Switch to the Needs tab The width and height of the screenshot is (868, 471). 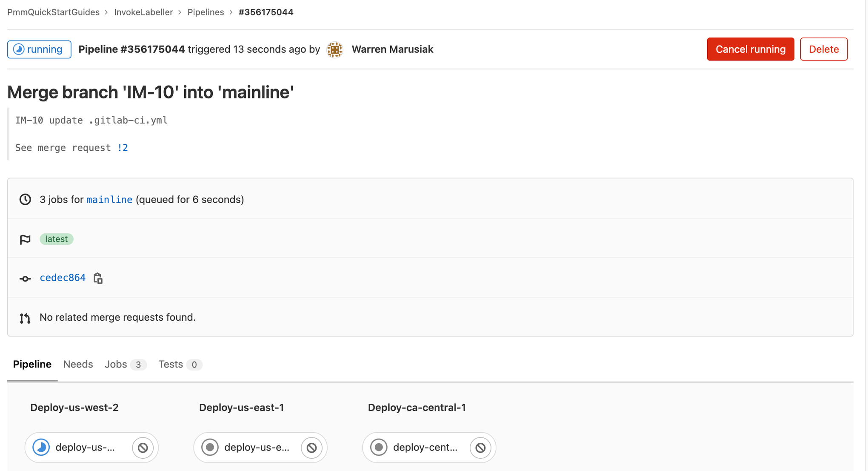(x=77, y=364)
